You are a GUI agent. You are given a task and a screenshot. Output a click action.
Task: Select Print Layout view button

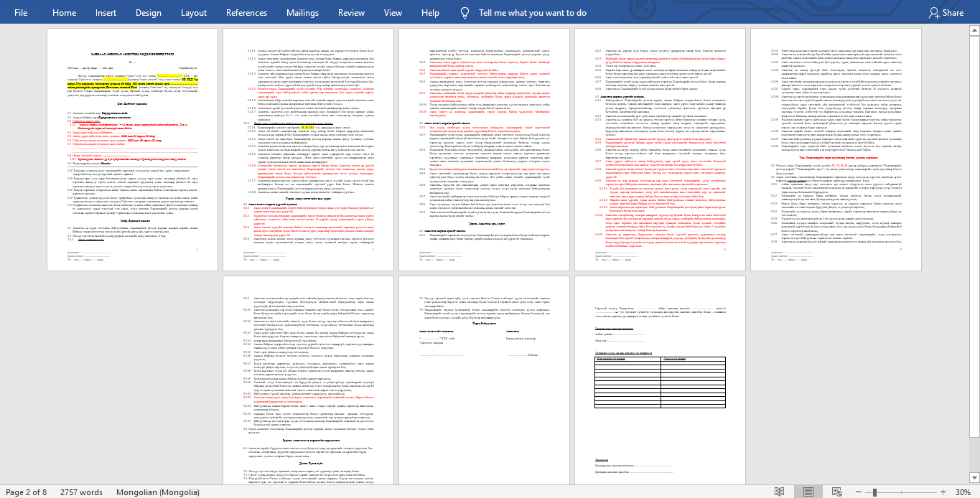pyautogui.click(x=808, y=492)
